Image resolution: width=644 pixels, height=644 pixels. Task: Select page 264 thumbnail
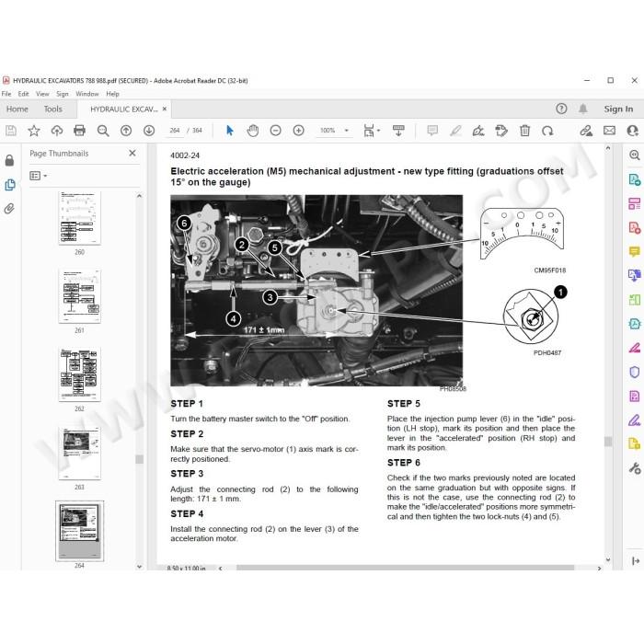coord(79,531)
